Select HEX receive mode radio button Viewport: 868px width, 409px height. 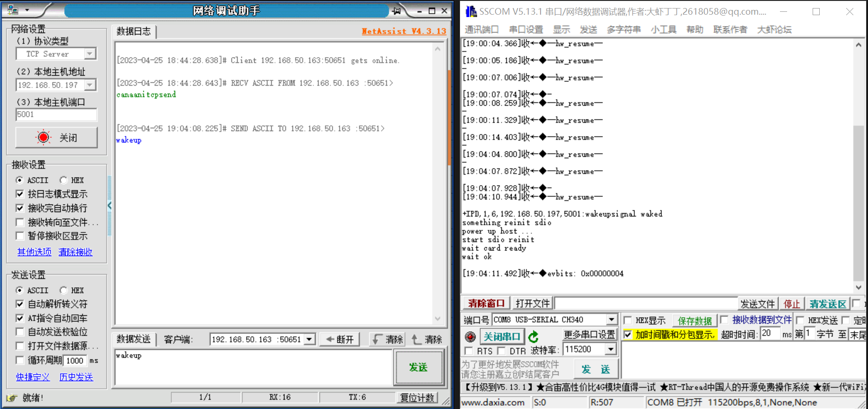point(63,180)
